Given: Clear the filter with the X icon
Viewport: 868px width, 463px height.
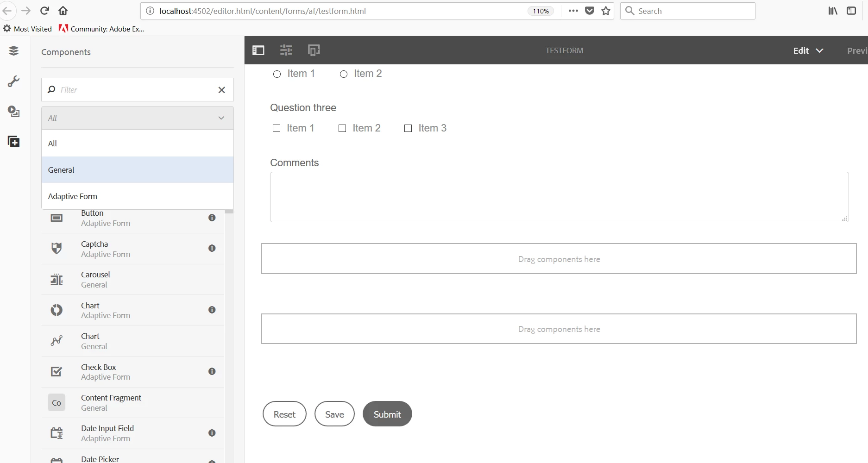Looking at the screenshot, I should [x=222, y=90].
